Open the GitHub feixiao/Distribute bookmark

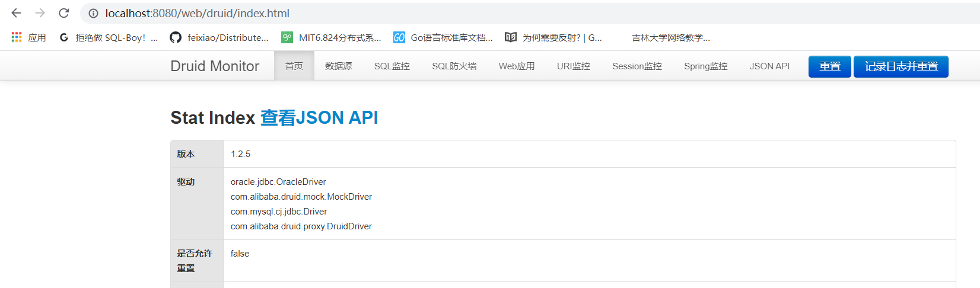tap(219, 37)
